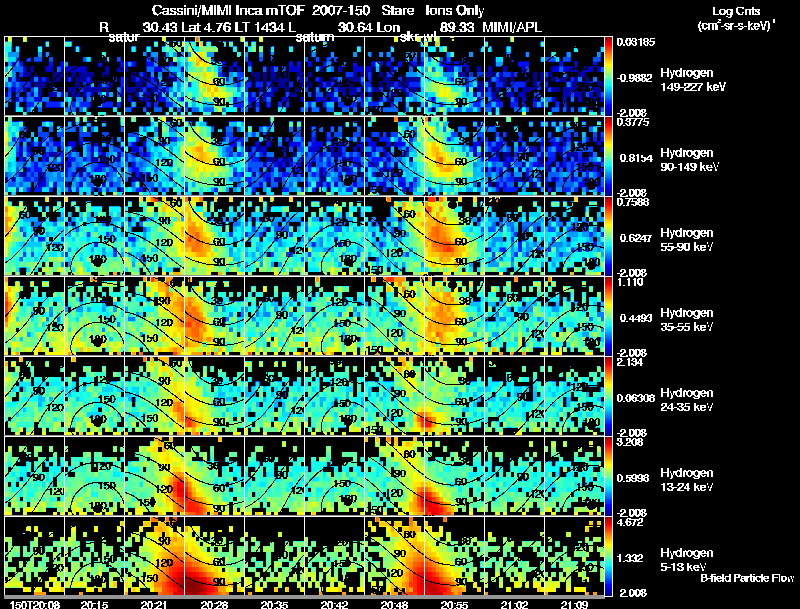Open the 21:09 panel in 90-149 keV row

574,156
